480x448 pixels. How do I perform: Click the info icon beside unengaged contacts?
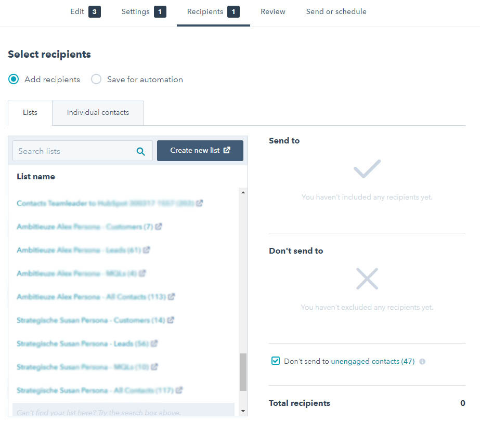422,362
